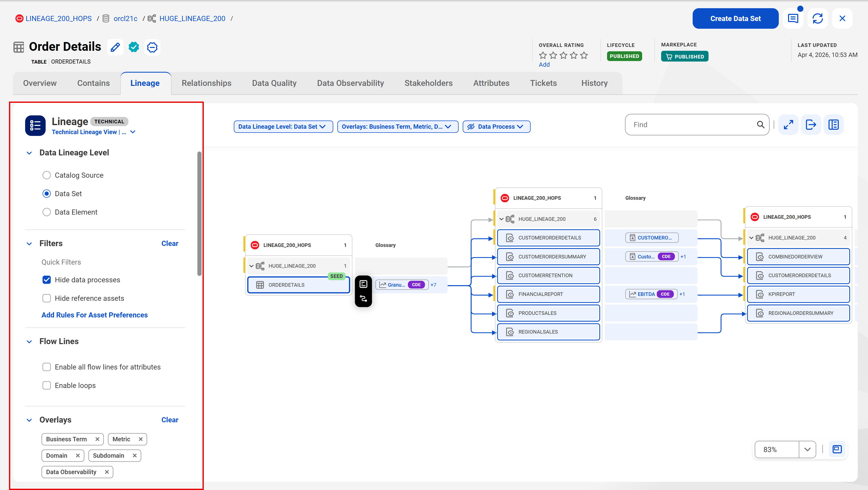Image resolution: width=868 pixels, height=490 pixels.
Task: Click the teal certified badge icon
Action: pos(134,47)
